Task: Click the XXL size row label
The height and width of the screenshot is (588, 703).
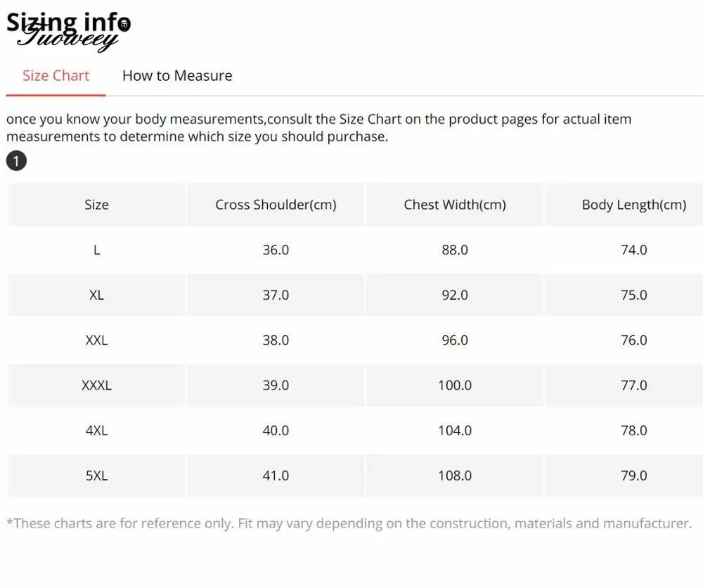Action: click(96, 340)
